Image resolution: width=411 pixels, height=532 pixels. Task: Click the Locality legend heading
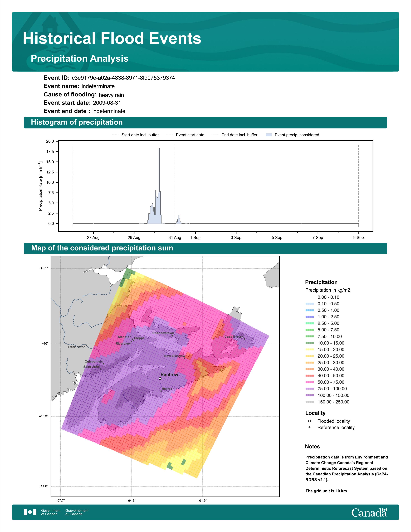coord(315,413)
